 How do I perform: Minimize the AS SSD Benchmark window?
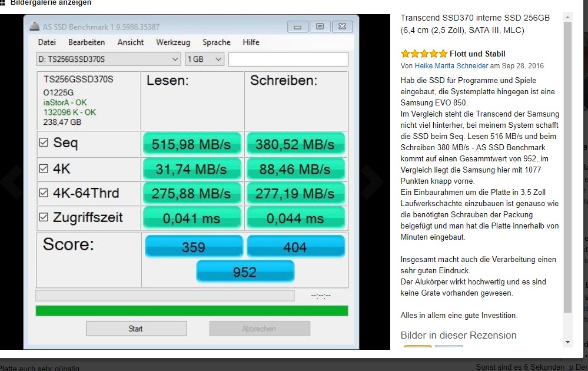(x=298, y=26)
